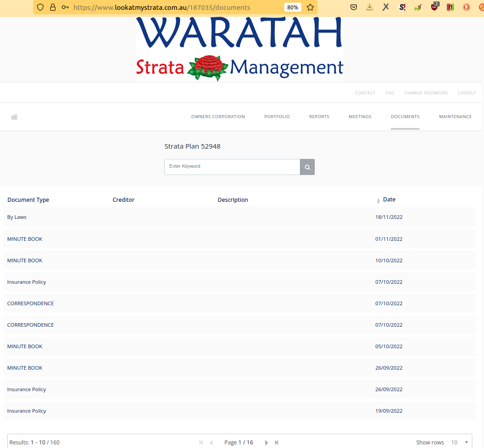The height and width of the screenshot is (448, 484).
Task: Click the DuckDuckGo extension icon
Action: click(x=467, y=7)
